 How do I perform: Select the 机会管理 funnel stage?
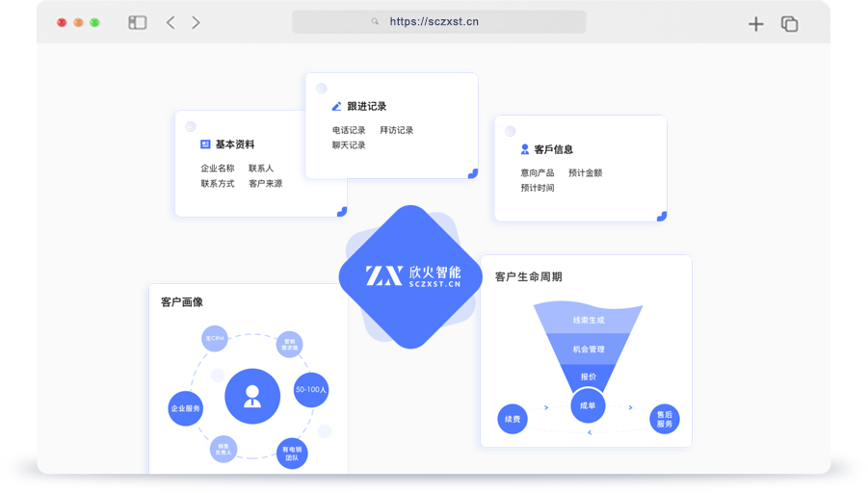(589, 349)
